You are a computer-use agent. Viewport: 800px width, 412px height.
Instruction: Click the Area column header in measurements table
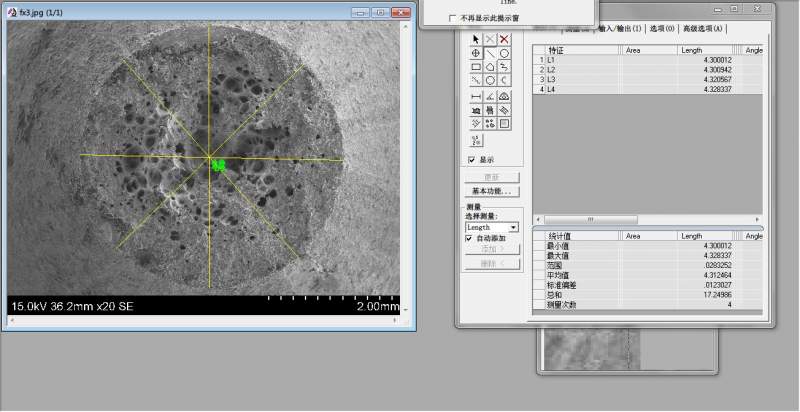[x=650, y=50]
